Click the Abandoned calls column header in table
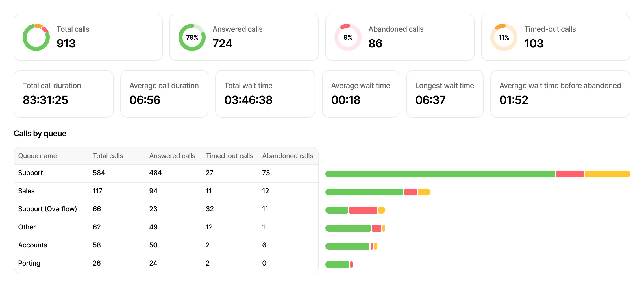 [x=288, y=156]
